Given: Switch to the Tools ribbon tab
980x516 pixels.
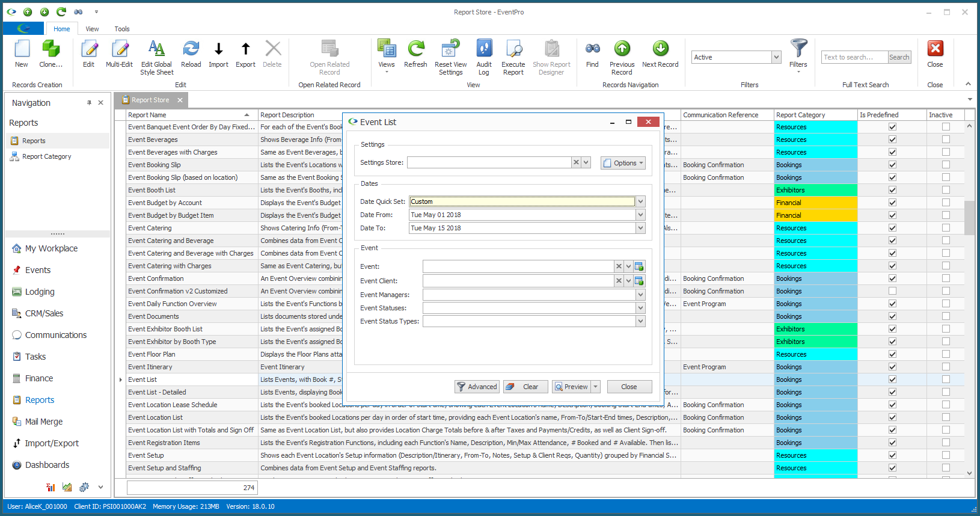Looking at the screenshot, I should tap(122, 29).
